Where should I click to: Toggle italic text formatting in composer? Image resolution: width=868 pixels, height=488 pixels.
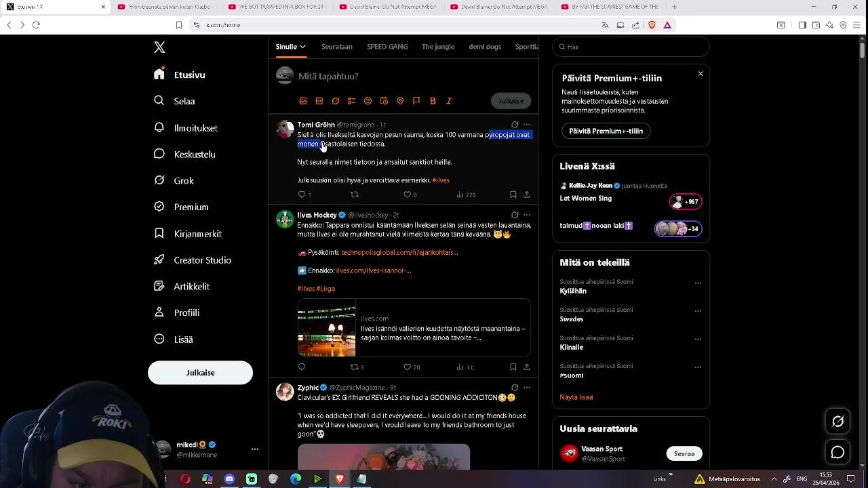click(449, 101)
